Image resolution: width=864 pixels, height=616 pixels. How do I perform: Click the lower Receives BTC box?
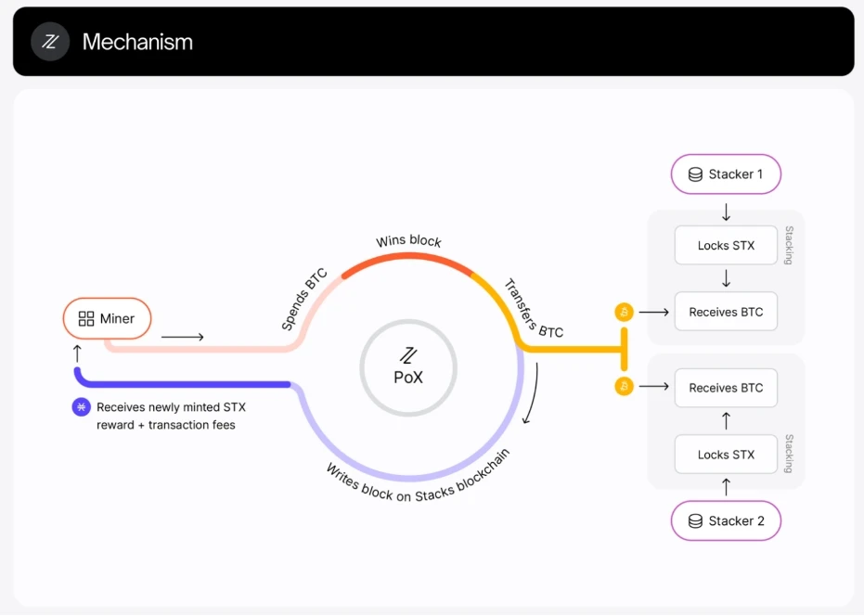[726, 388]
